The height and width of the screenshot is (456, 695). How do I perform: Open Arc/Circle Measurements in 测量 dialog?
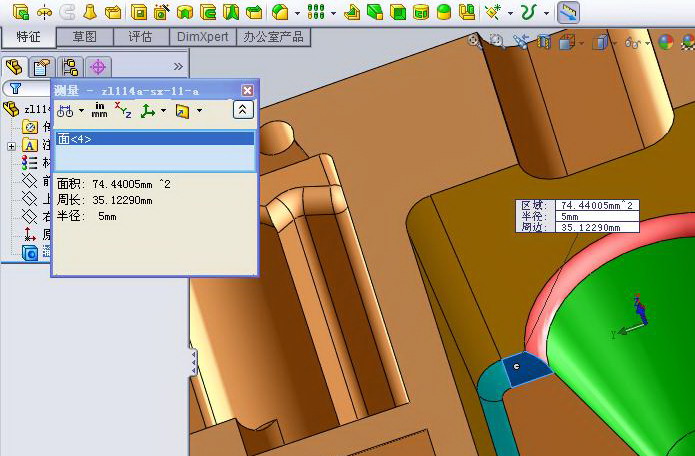[x=65, y=111]
